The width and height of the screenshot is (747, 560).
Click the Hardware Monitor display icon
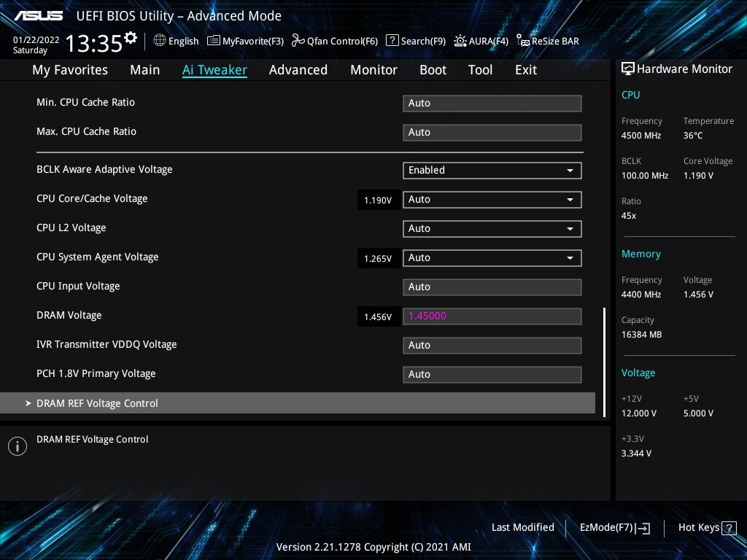coord(628,69)
